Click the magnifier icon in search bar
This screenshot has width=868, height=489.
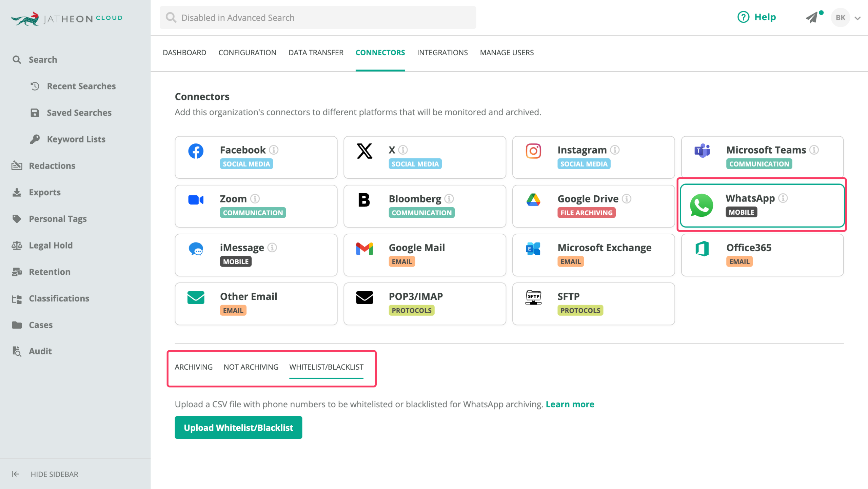[x=171, y=17]
